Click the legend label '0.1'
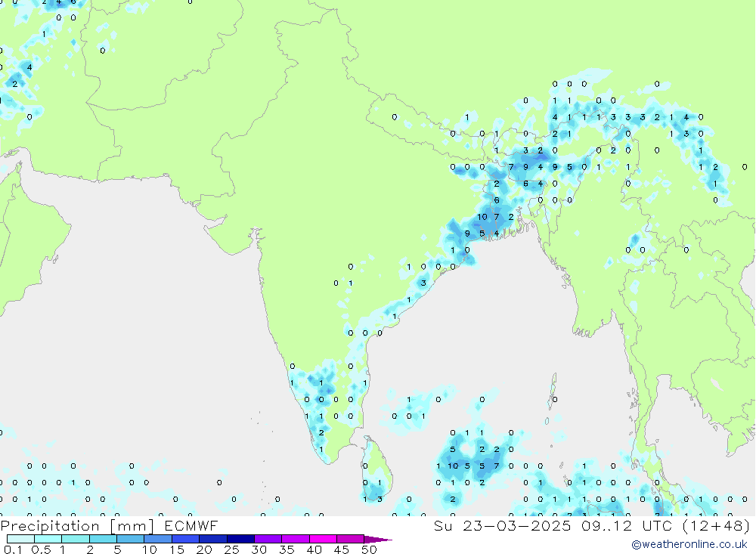This screenshot has width=756, height=554. click(13, 549)
